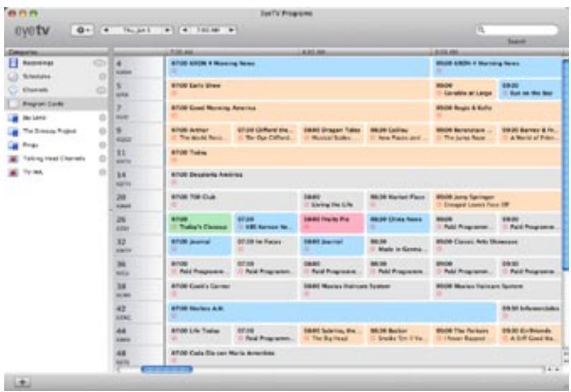The image size is (571, 392).
Task: Select the green 07:00 Today's Chinese program
Action: [200, 223]
